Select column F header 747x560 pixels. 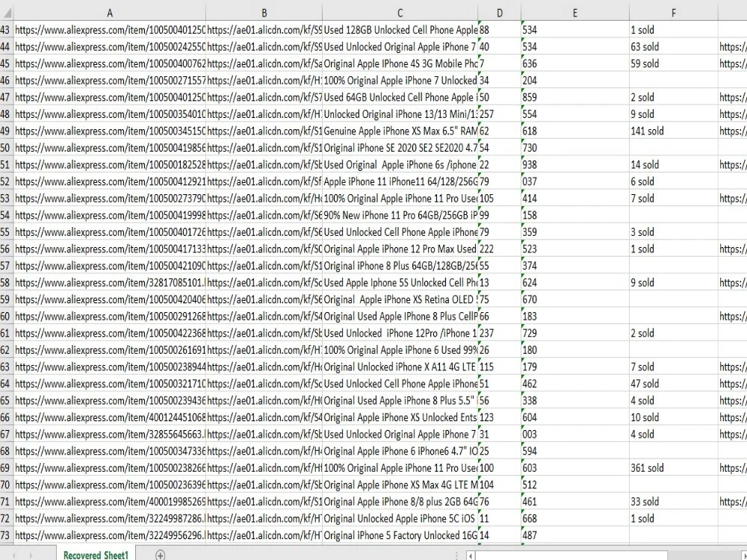click(674, 13)
